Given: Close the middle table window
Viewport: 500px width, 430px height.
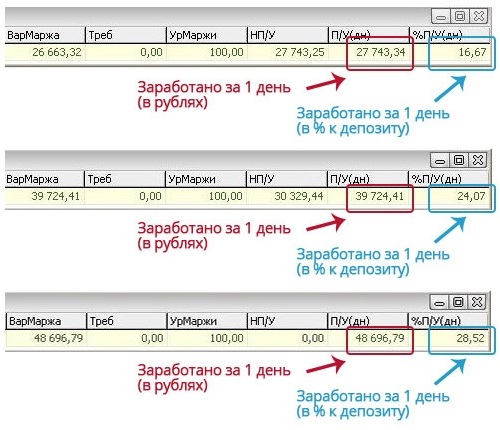Looking at the screenshot, I should point(478,160).
